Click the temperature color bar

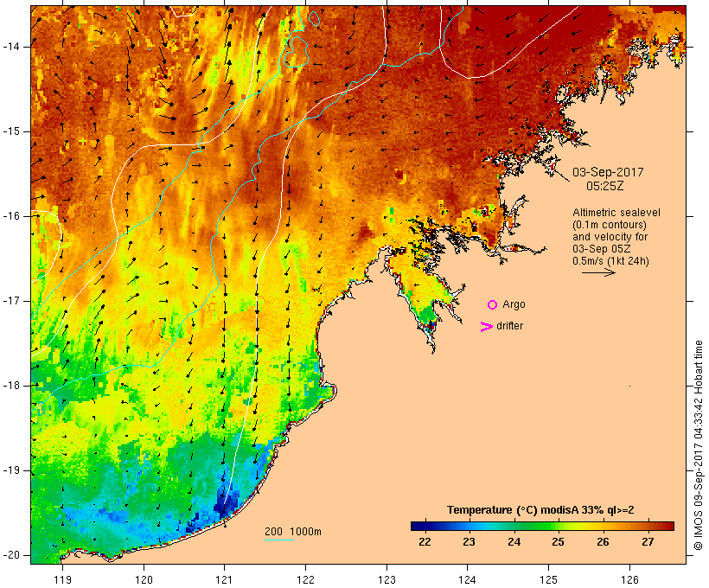(543, 526)
